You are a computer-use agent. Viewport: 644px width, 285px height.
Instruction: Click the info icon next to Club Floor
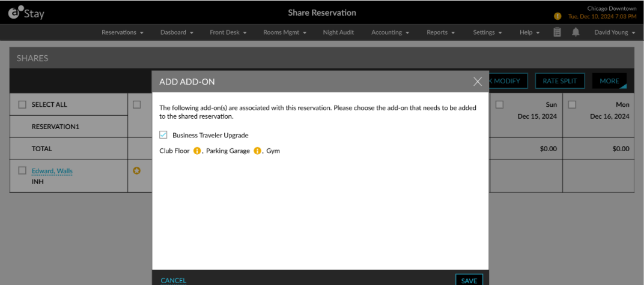point(196,151)
